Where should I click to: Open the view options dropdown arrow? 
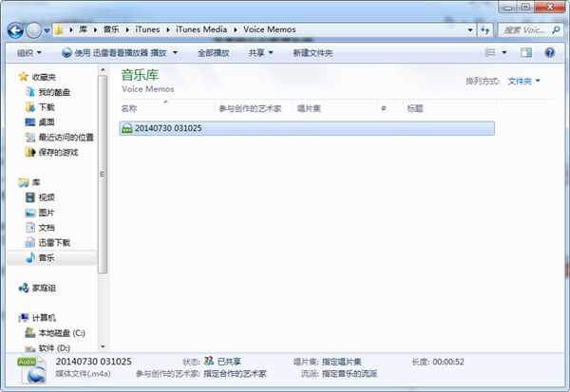tap(504, 53)
